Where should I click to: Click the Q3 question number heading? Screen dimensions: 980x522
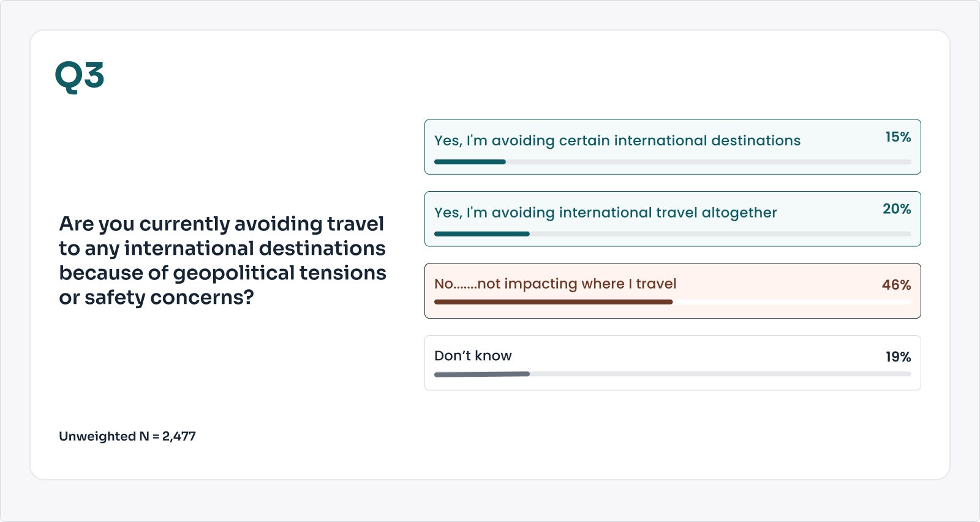pos(80,77)
